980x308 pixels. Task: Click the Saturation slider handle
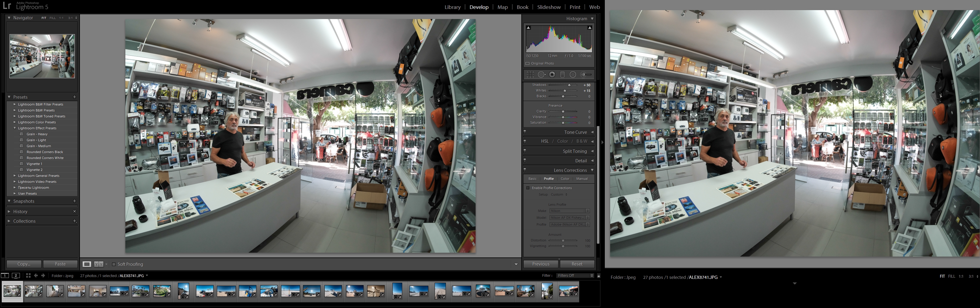pos(563,123)
